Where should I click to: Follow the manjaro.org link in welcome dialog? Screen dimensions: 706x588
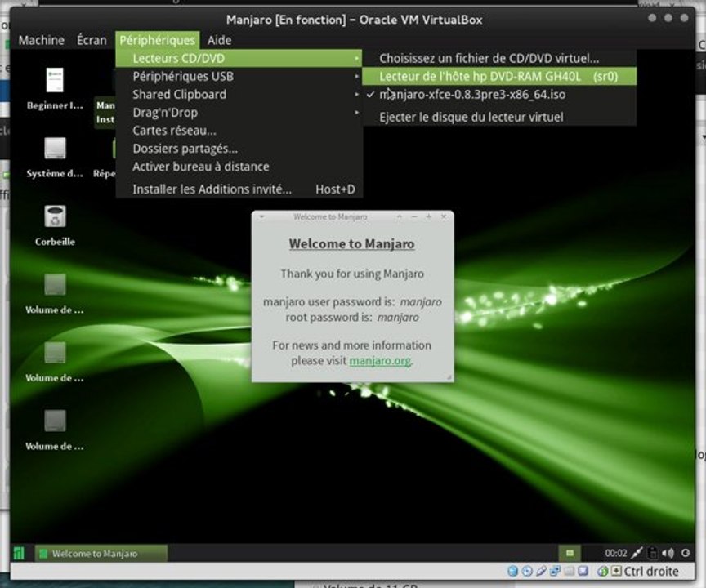tap(380, 361)
